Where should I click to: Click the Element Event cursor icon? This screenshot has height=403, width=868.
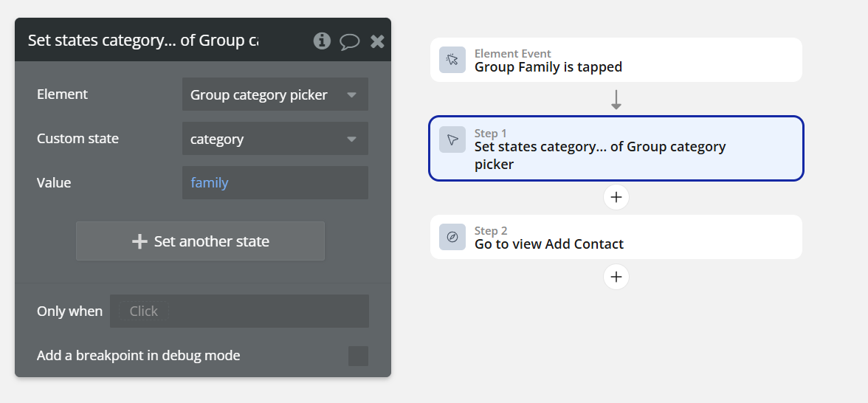point(452,60)
